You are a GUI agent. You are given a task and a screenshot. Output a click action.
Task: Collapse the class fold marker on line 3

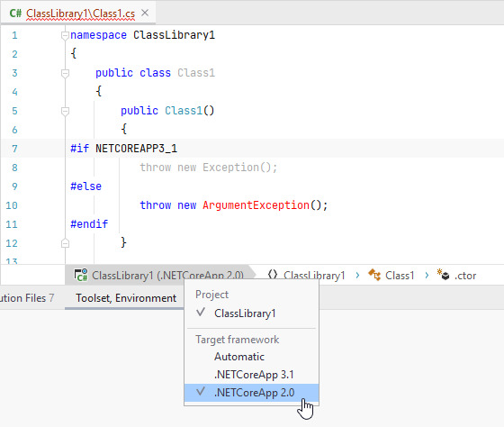tap(65, 73)
